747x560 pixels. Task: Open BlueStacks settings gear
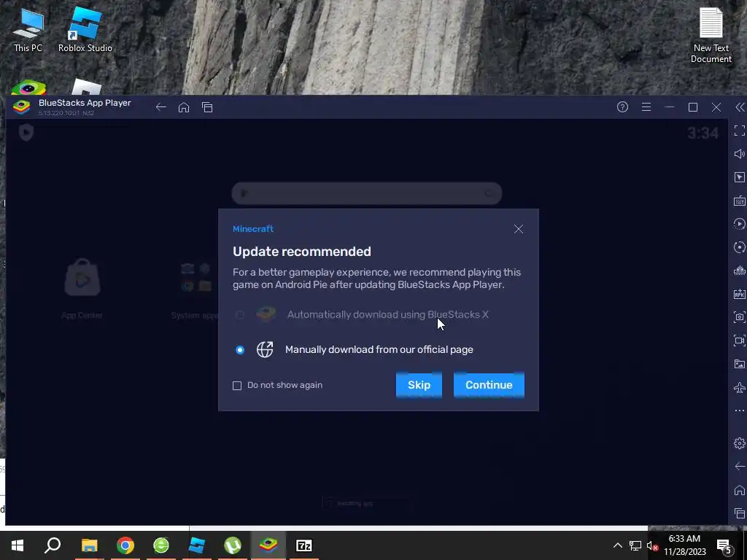[740, 443]
